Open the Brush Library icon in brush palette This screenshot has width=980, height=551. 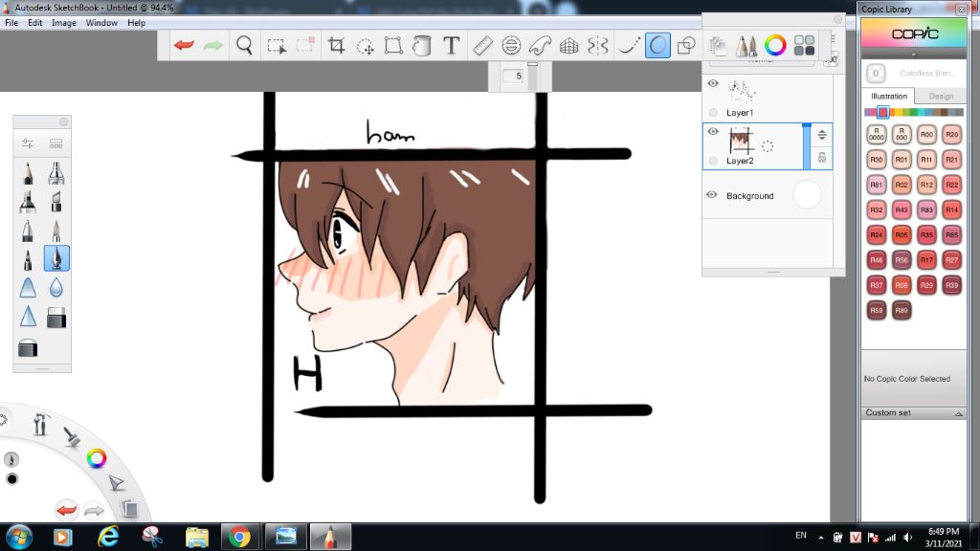tap(56, 143)
